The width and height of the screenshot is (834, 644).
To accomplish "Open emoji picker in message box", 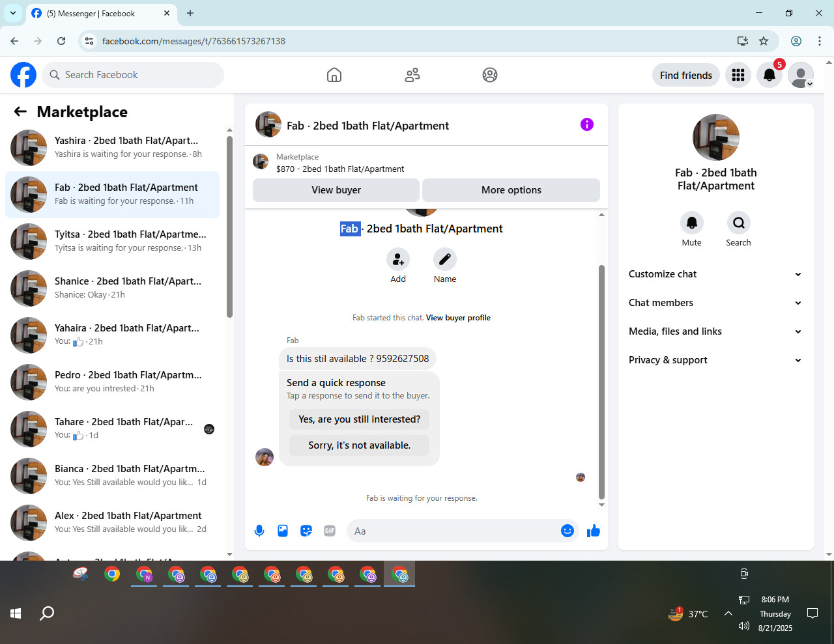I will point(568,531).
